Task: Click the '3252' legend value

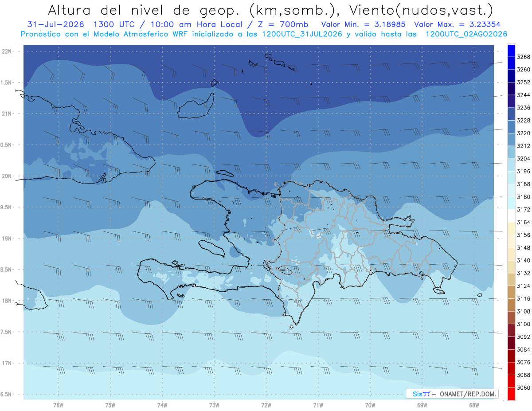Action: pyautogui.click(x=524, y=82)
